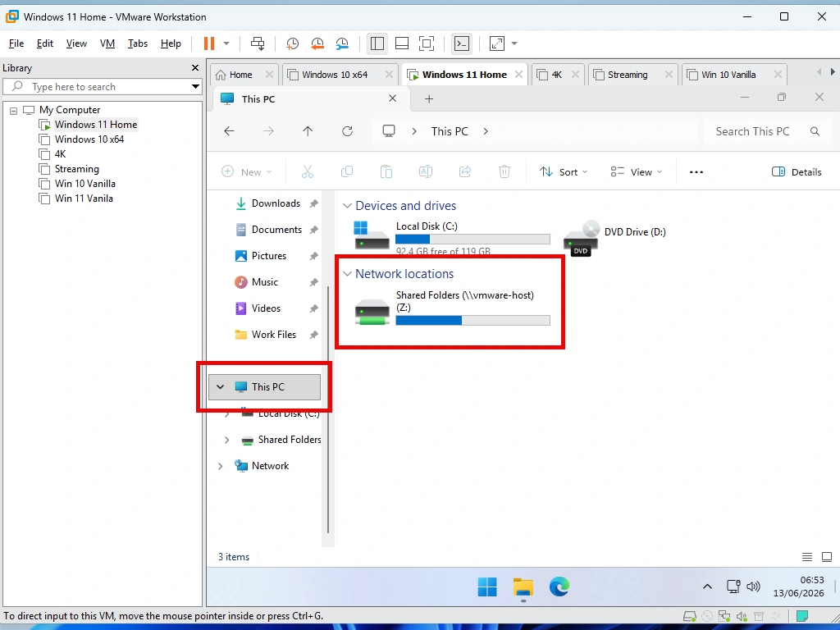
Task: Refresh the This PC view
Action: [x=347, y=131]
